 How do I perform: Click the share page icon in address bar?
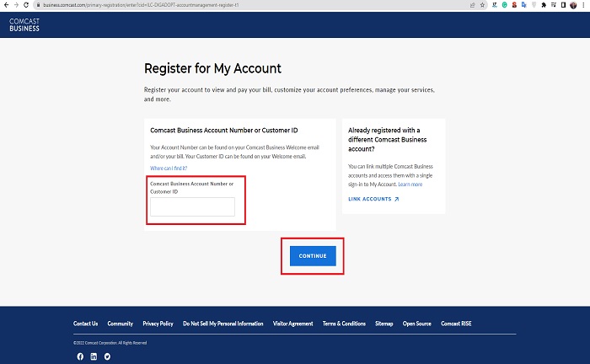pos(473,5)
